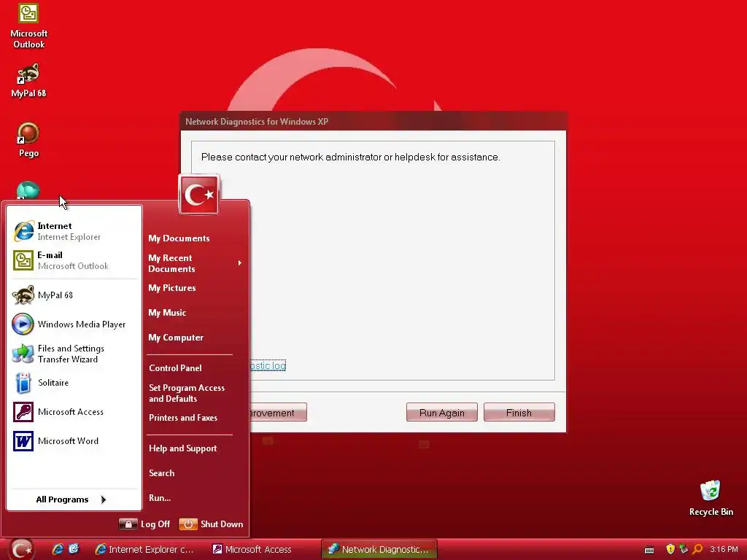Launch Internet Explorer from Start menu

point(74,231)
